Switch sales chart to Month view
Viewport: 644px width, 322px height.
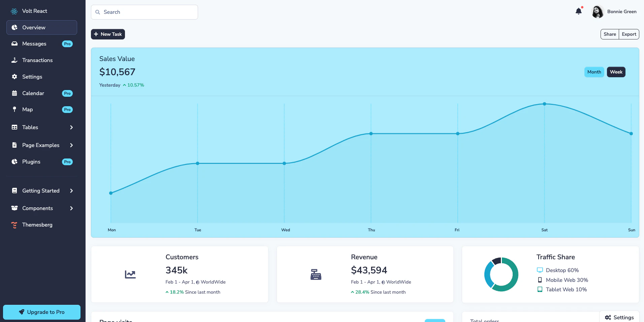pos(594,72)
